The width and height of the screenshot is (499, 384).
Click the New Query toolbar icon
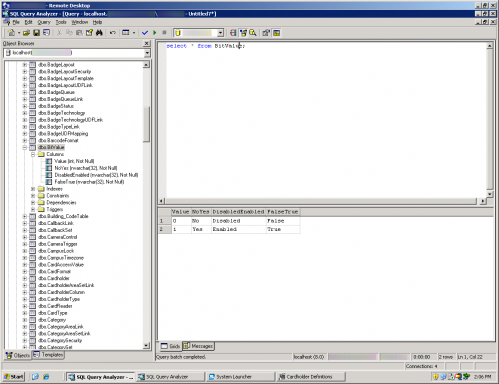click(x=11, y=33)
